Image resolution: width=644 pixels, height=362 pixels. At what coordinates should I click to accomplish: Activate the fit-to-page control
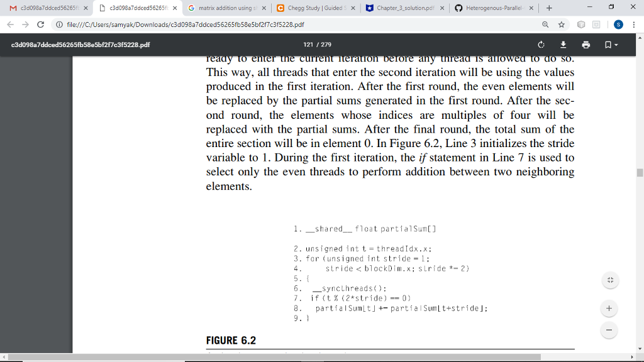(608, 280)
